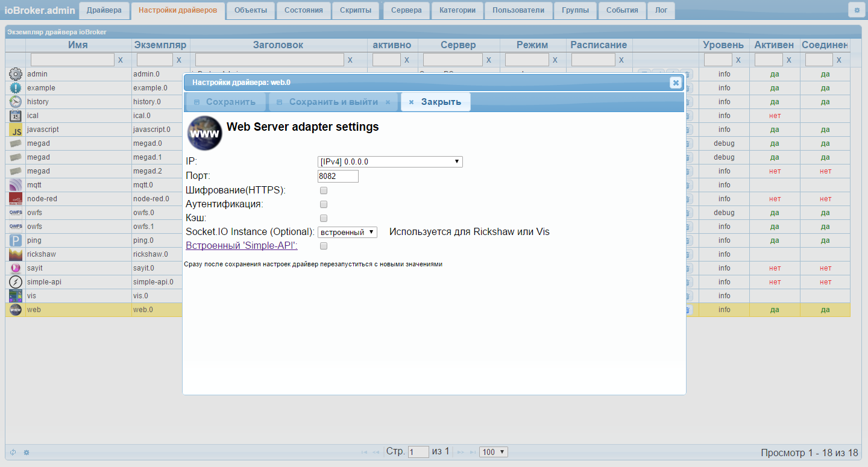Click the mqtt adapter icon

click(16, 185)
